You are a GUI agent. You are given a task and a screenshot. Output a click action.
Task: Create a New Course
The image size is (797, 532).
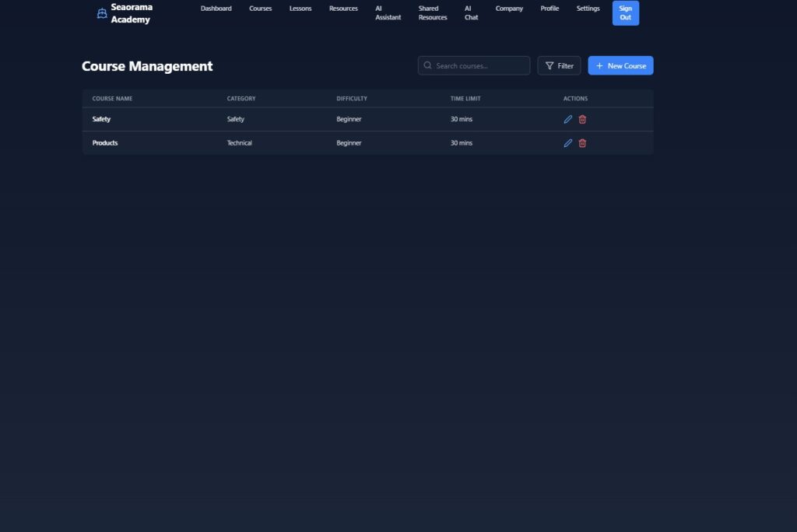620,65
